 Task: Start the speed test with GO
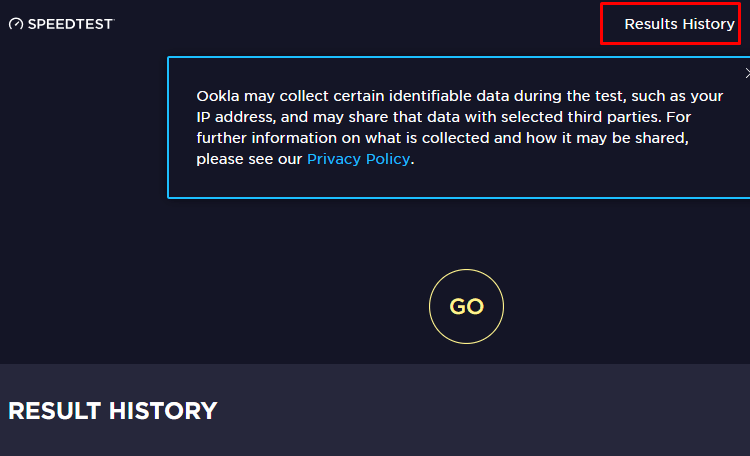click(466, 306)
